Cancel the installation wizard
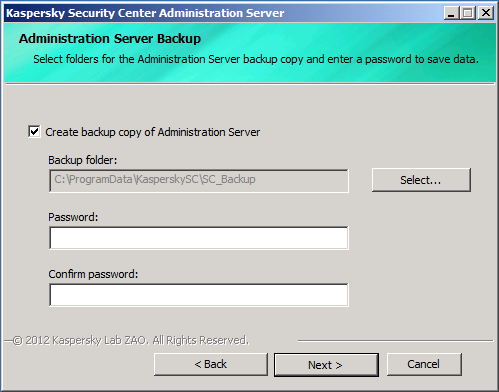 point(424,364)
